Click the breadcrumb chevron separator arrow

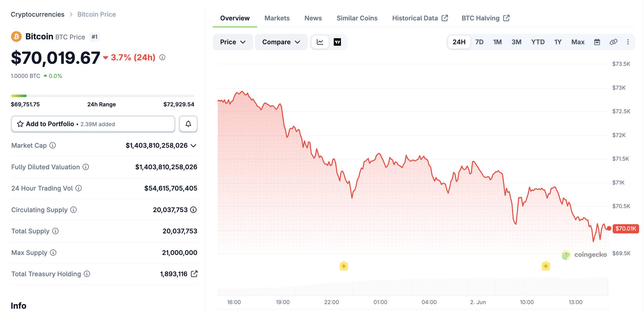click(x=71, y=14)
